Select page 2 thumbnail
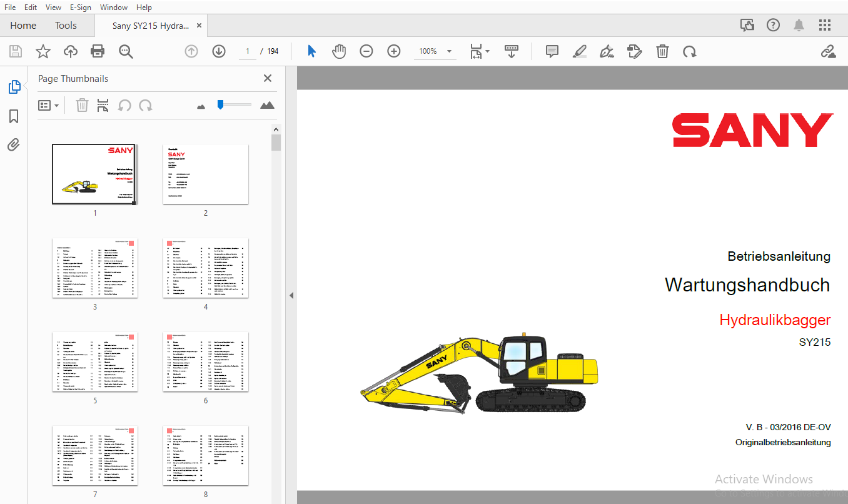 point(206,174)
